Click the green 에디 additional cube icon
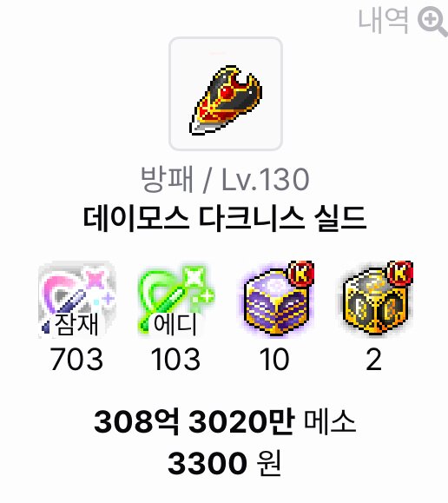This screenshot has width=448, height=503. click(x=175, y=300)
